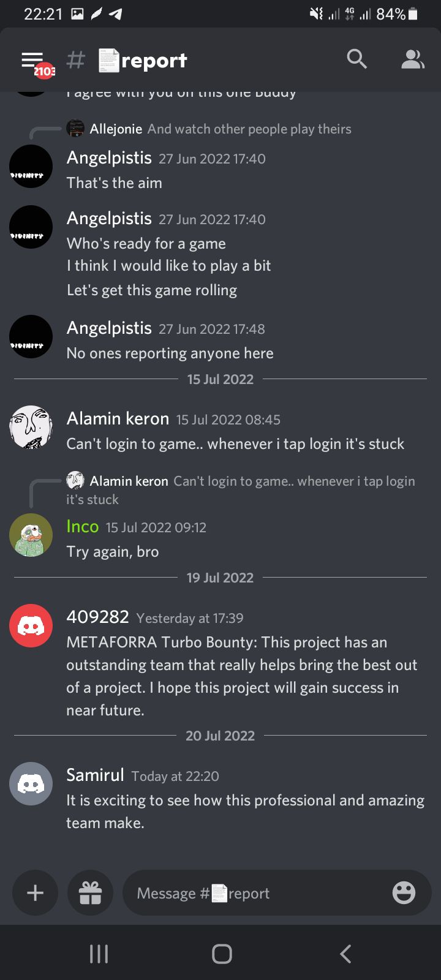Screen dimensions: 441x980
Task: Open the emoji picker smiley
Action: pyautogui.click(x=404, y=893)
